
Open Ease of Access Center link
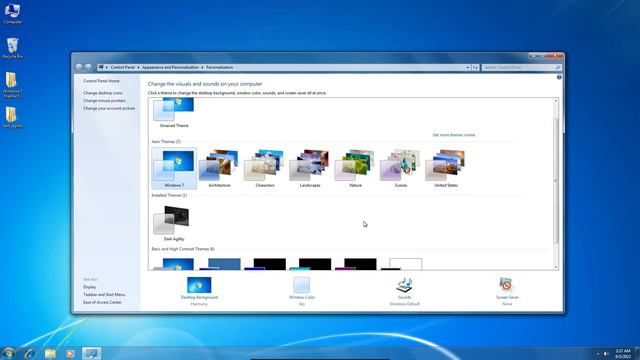(x=102, y=302)
